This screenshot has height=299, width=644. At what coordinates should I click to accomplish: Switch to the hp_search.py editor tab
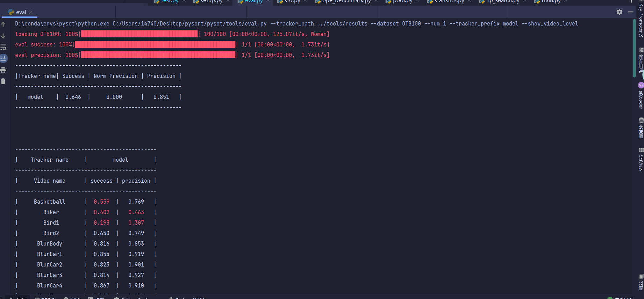502,1
